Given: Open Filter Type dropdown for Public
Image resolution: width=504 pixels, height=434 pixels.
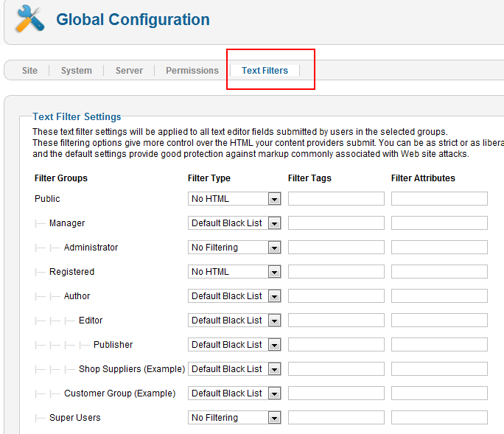Looking at the screenshot, I should click(234, 199).
